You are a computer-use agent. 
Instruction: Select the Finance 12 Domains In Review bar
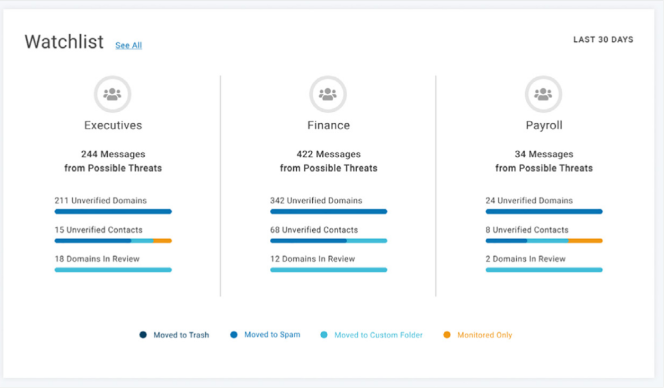pos(329,270)
